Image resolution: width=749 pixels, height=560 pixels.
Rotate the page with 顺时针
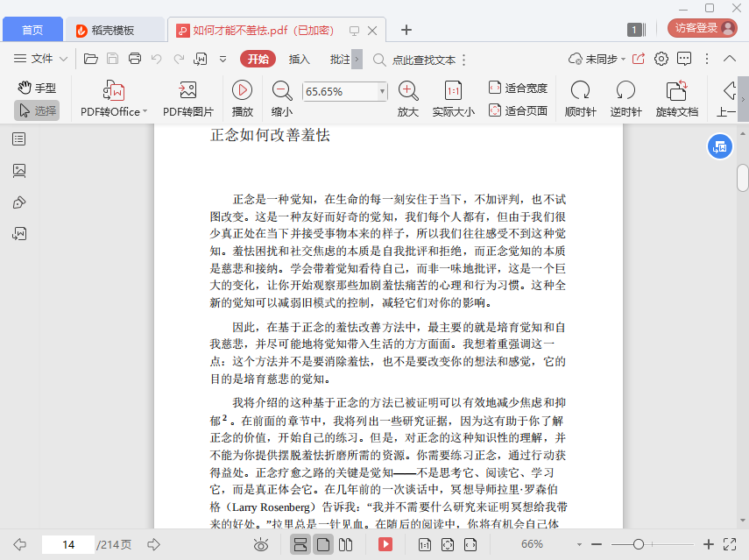[580, 90]
